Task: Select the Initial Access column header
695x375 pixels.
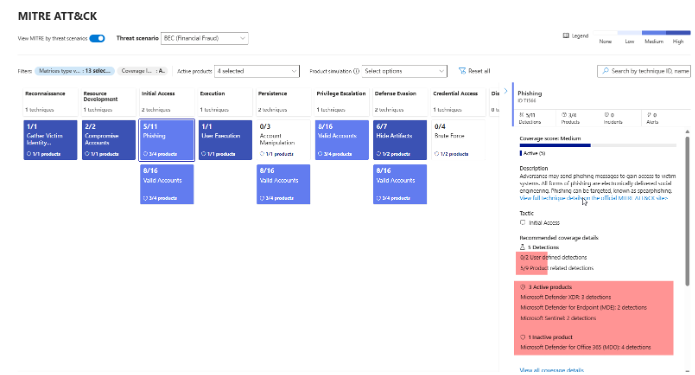Action: [167, 102]
